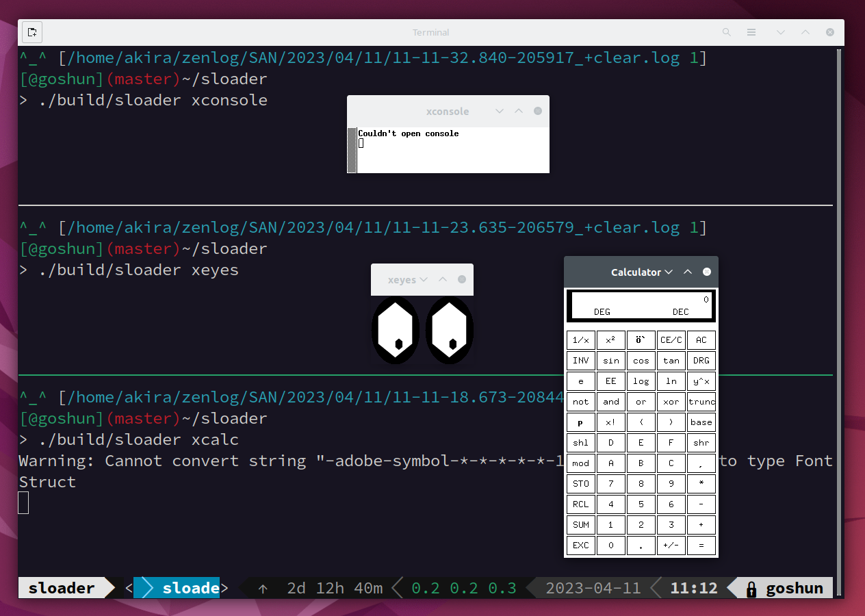
Task: Click the bitwise not key
Action: pyautogui.click(x=581, y=402)
